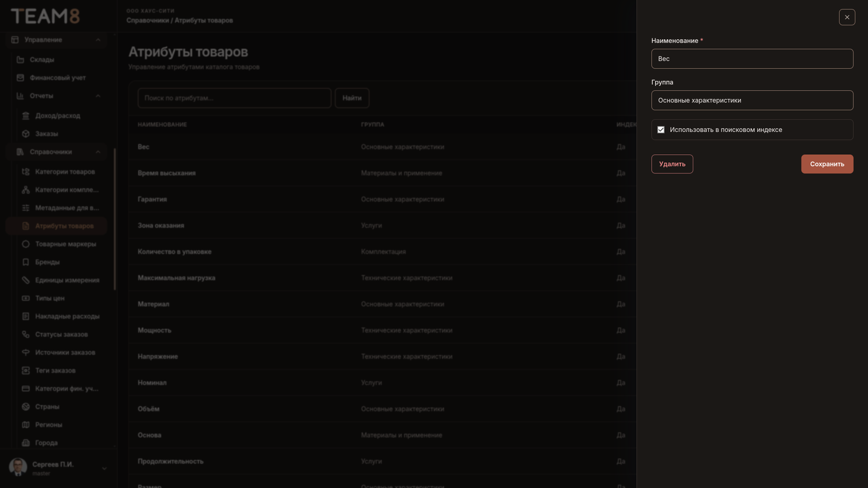Click the Удалить button
This screenshot has width=868, height=488.
(672, 164)
